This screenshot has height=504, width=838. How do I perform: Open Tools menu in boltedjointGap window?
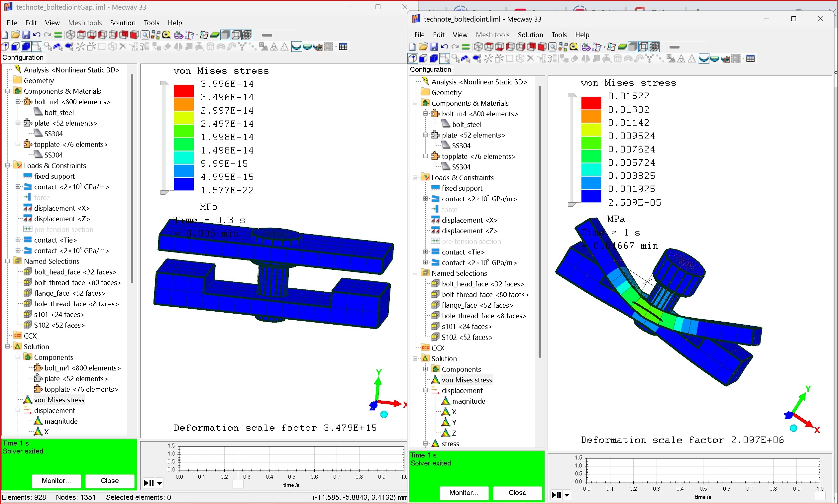tap(152, 23)
